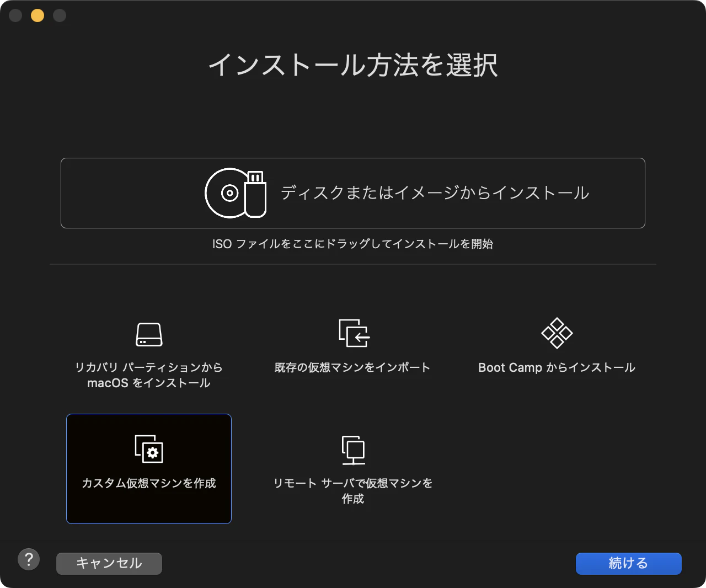Click the remote server monitor icon
Viewport: 706px width, 588px height.
pyautogui.click(x=352, y=450)
